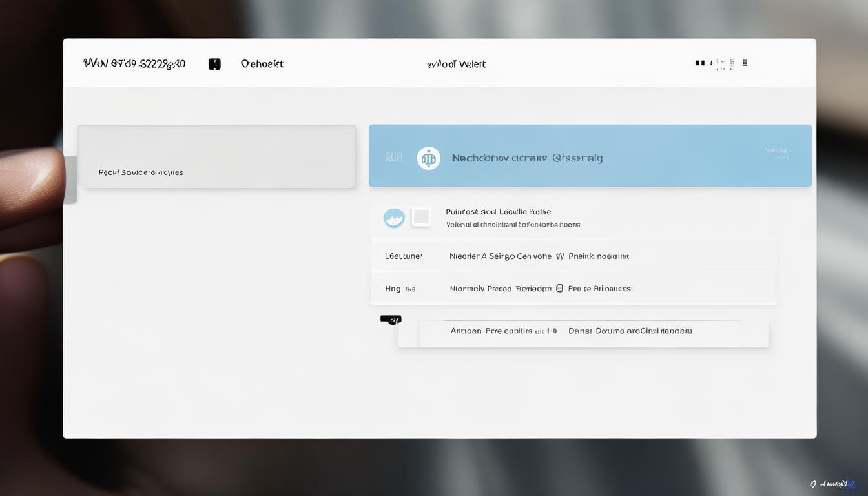
Task: Click the Nechdonov blue banner title
Action: (x=527, y=158)
